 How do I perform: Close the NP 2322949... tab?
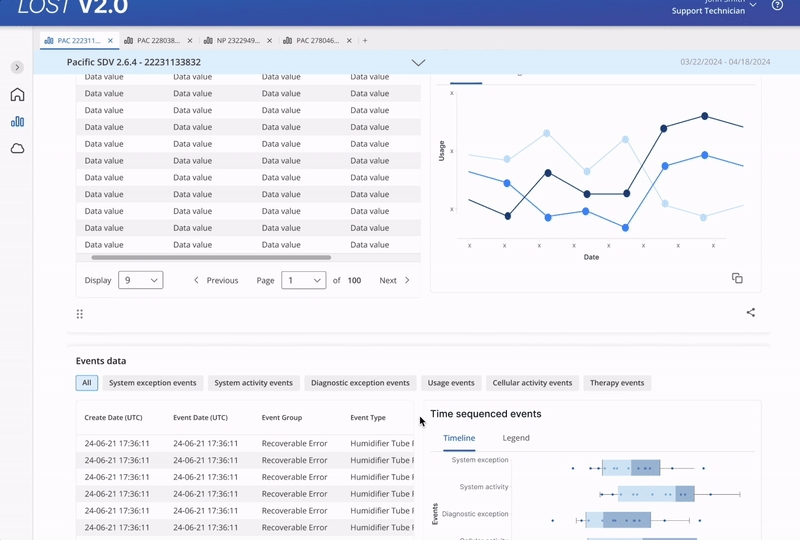269,40
